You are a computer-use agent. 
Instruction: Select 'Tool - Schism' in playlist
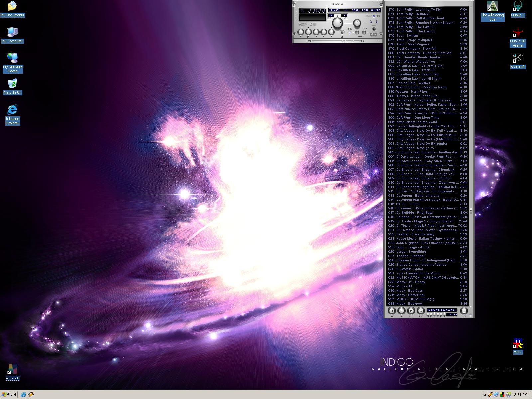428,36
